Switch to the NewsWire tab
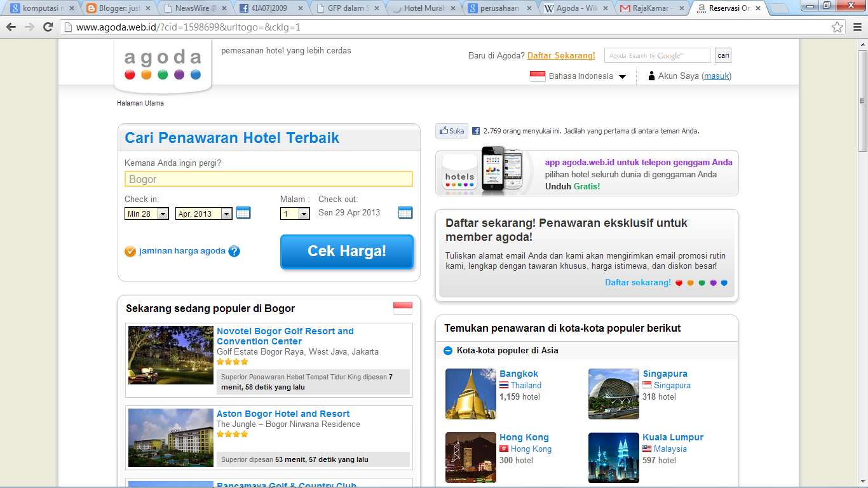The height and width of the screenshot is (488, 868). point(194,8)
